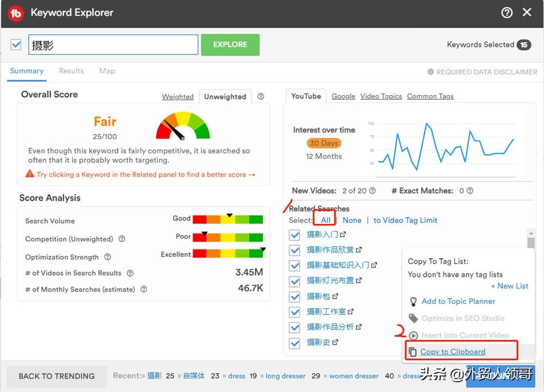Viewport: 544px width, 392px height.
Task: Open external link icon for 摄影史
Action: tap(335, 343)
